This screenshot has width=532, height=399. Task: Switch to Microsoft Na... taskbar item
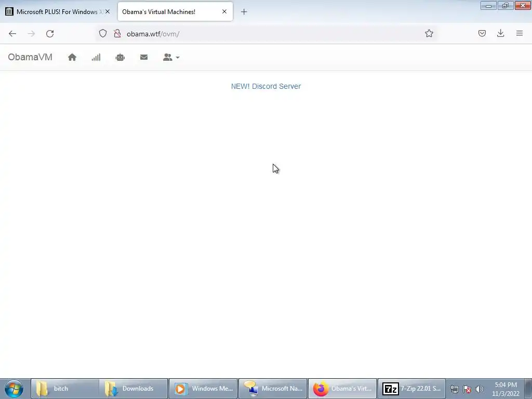coord(273,389)
